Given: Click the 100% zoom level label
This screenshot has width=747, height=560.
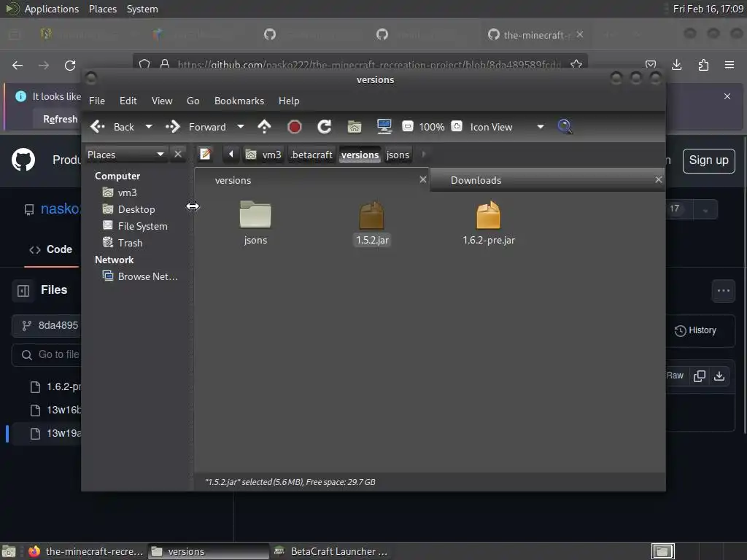Looking at the screenshot, I should pos(432,127).
